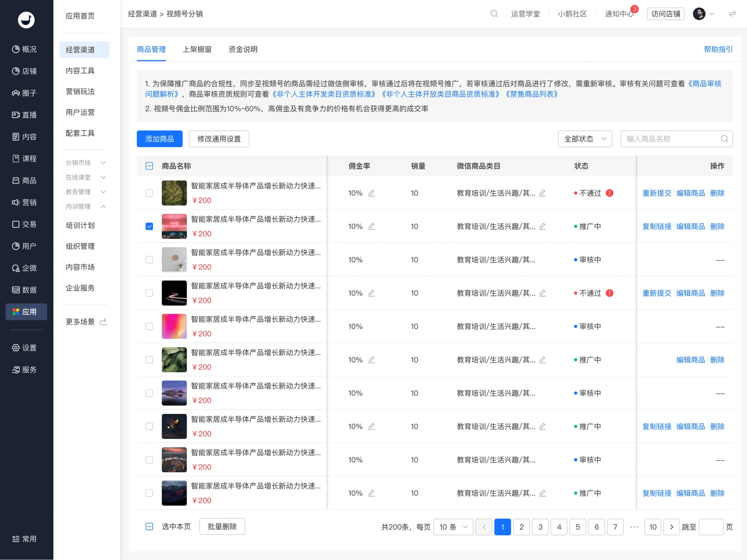Click the swap arrows icon at top right
The height and width of the screenshot is (560, 747).
coord(732,14)
